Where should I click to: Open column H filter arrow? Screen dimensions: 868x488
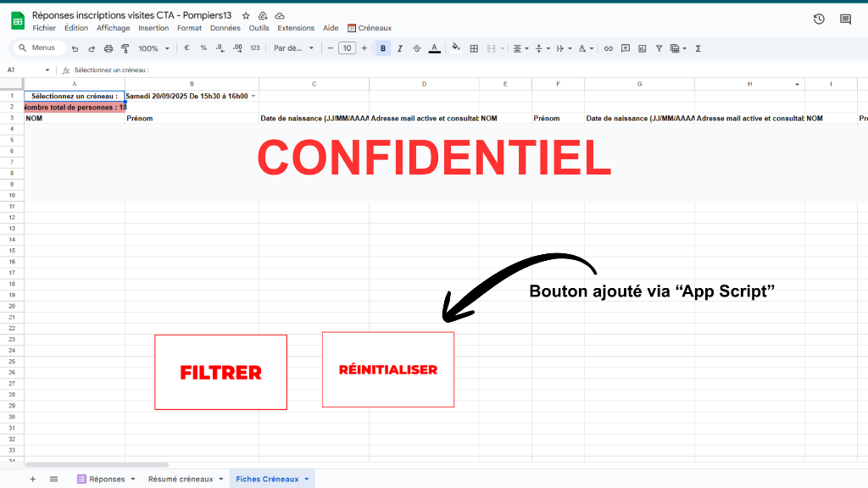click(x=797, y=85)
